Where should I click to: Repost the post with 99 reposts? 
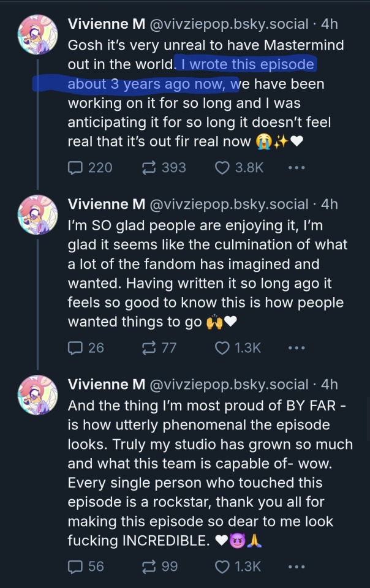point(149,567)
